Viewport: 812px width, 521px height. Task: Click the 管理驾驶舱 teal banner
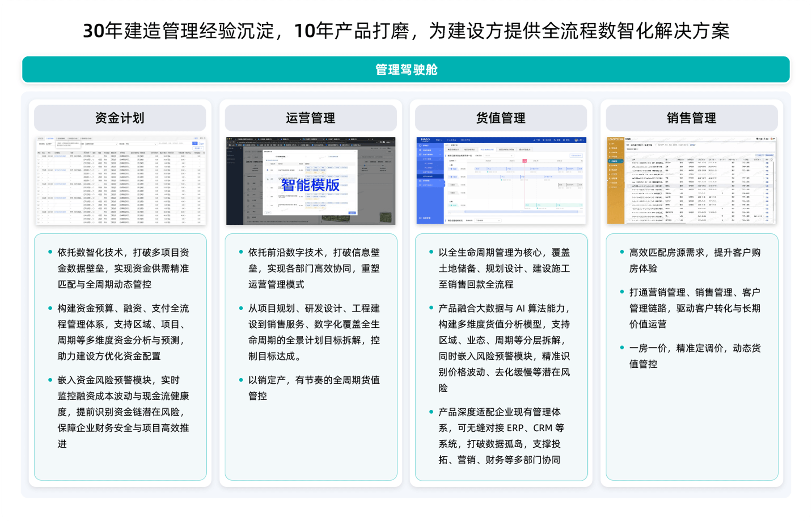pyautogui.click(x=406, y=69)
